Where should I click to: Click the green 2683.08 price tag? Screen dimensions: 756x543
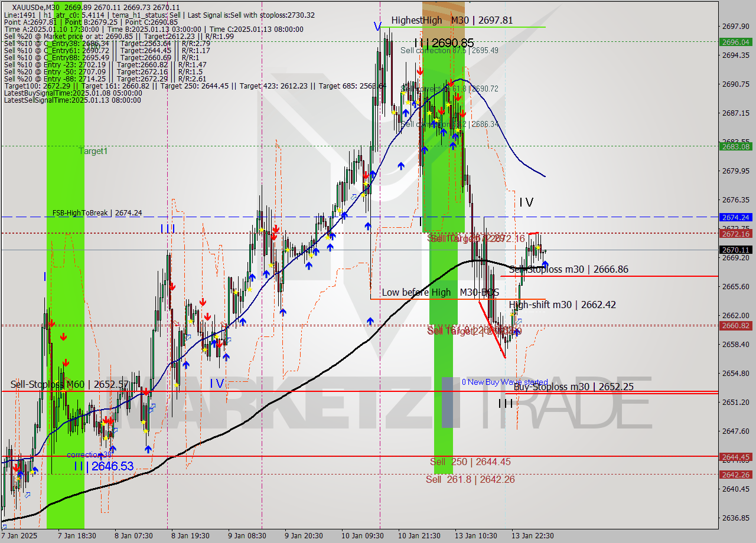[x=735, y=146]
